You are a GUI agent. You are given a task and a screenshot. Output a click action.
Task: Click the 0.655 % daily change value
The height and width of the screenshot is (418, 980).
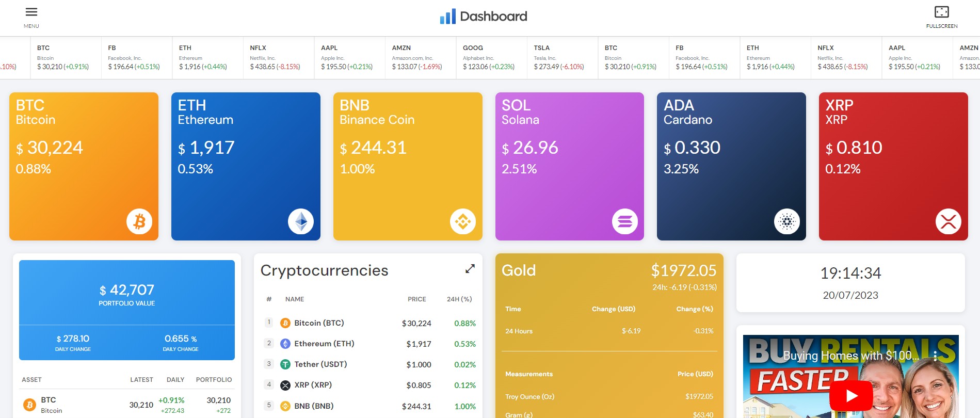pos(181,339)
